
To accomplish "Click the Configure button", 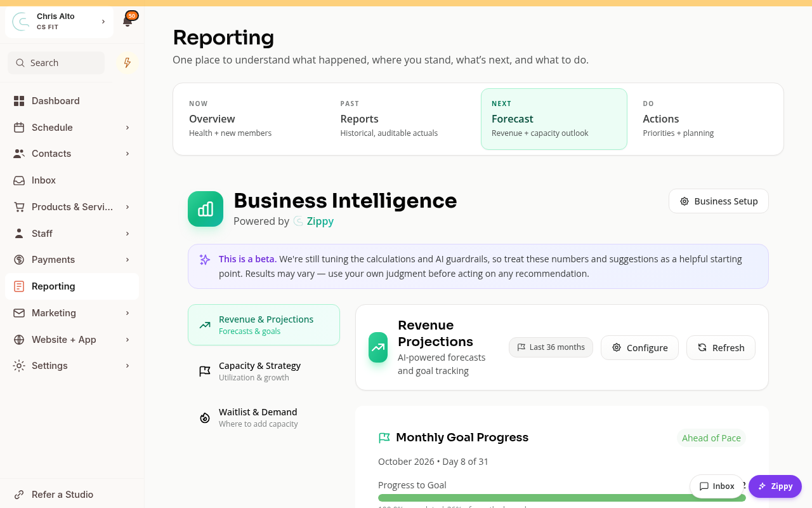I will [x=639, y=348].
